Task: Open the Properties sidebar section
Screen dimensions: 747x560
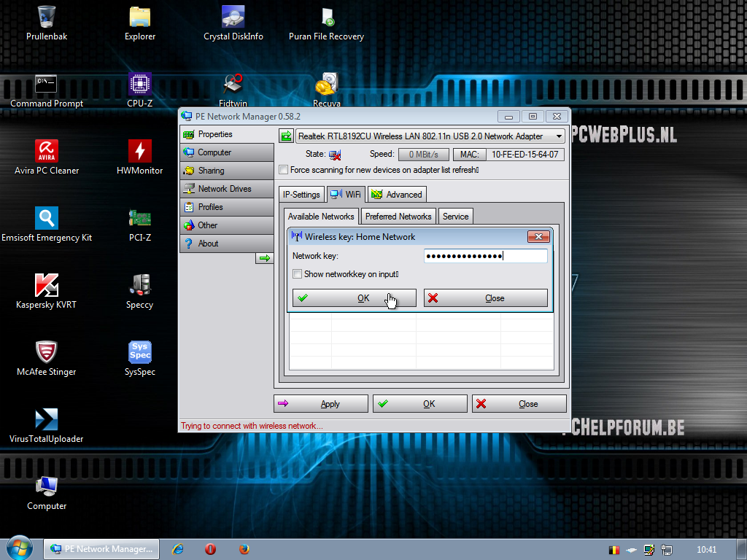Action: coord(228,134)
